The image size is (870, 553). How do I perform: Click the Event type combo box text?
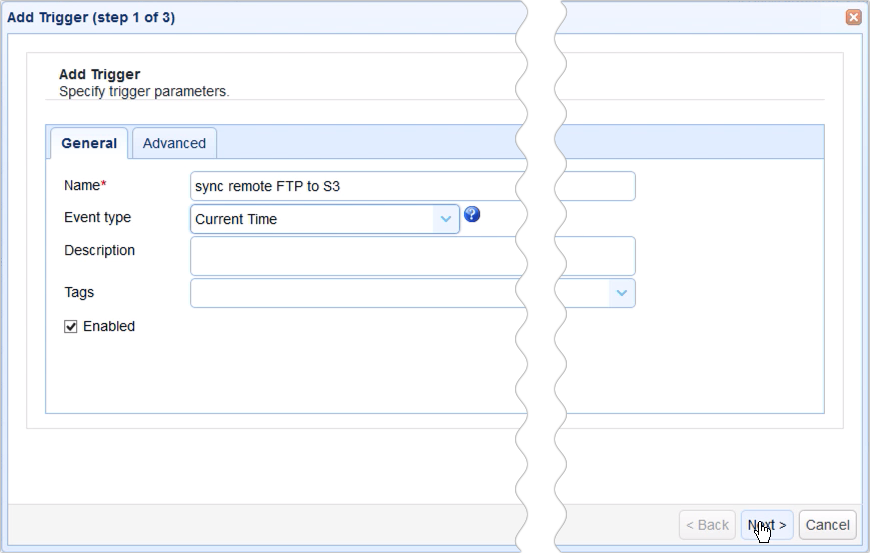click(312, 219)
